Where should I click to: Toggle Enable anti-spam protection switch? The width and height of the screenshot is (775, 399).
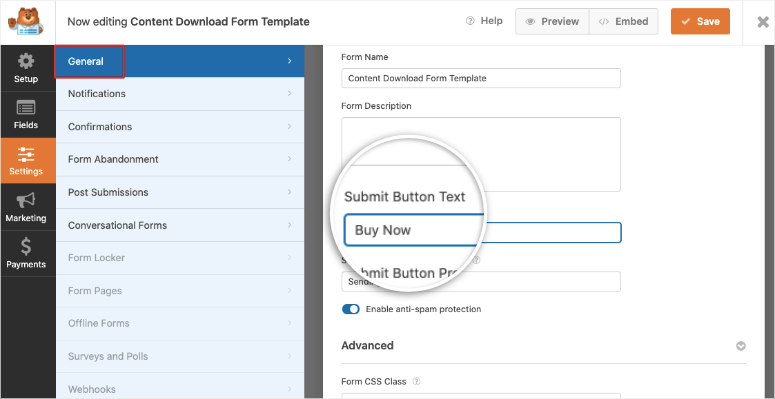[350, 309]
